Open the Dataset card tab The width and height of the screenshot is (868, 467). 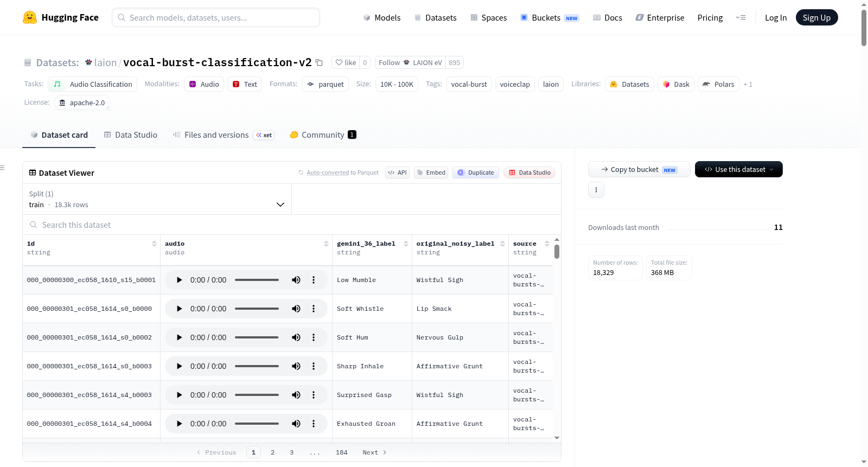tap(59, 135)
